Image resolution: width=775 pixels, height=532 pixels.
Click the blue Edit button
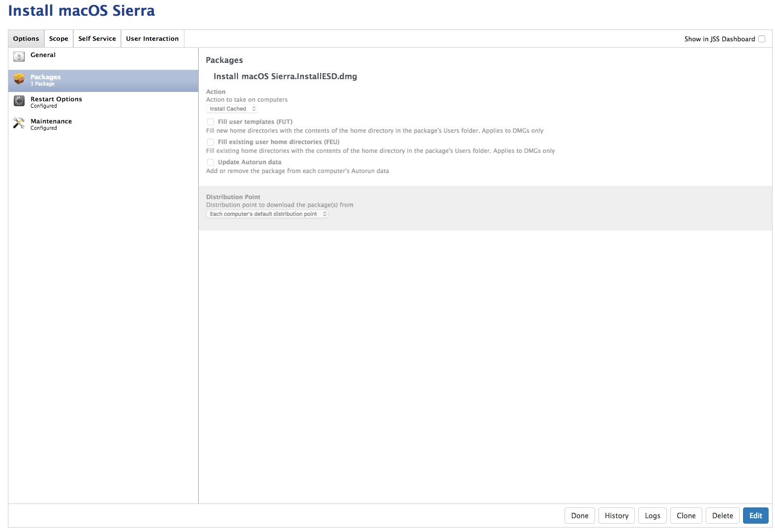756,516
